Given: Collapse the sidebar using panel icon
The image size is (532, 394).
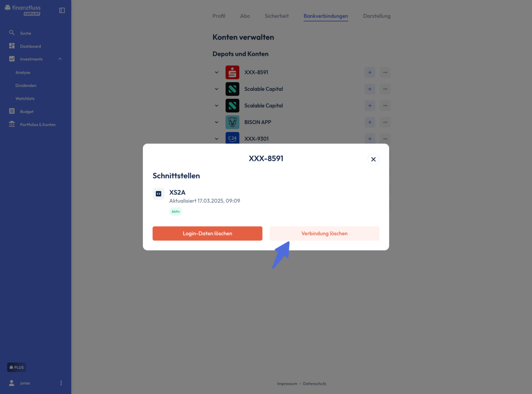Looking at the screenshot, I should (62, 11).
